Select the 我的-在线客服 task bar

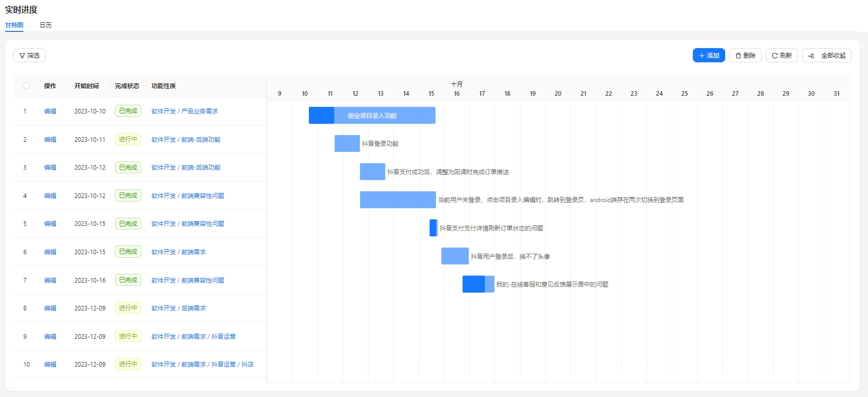(x=478, y=284)
